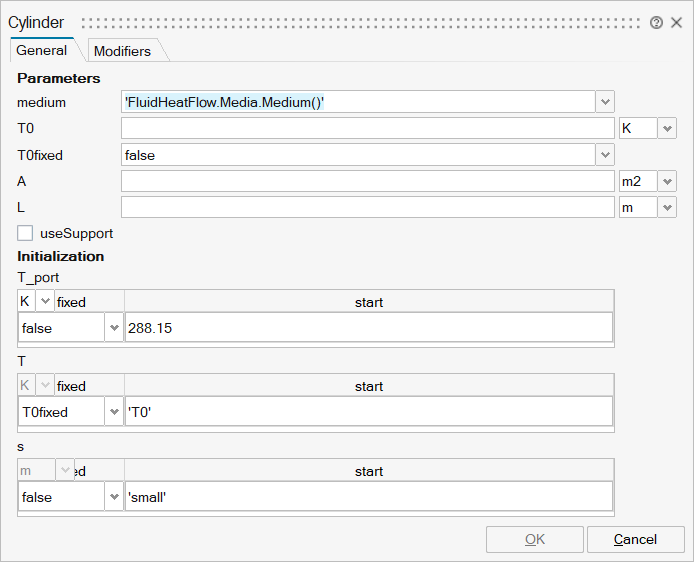The height and width of the screenshot is (562, 694).
Task: Click the A parameter input field
Action: [x=367, y=181]
